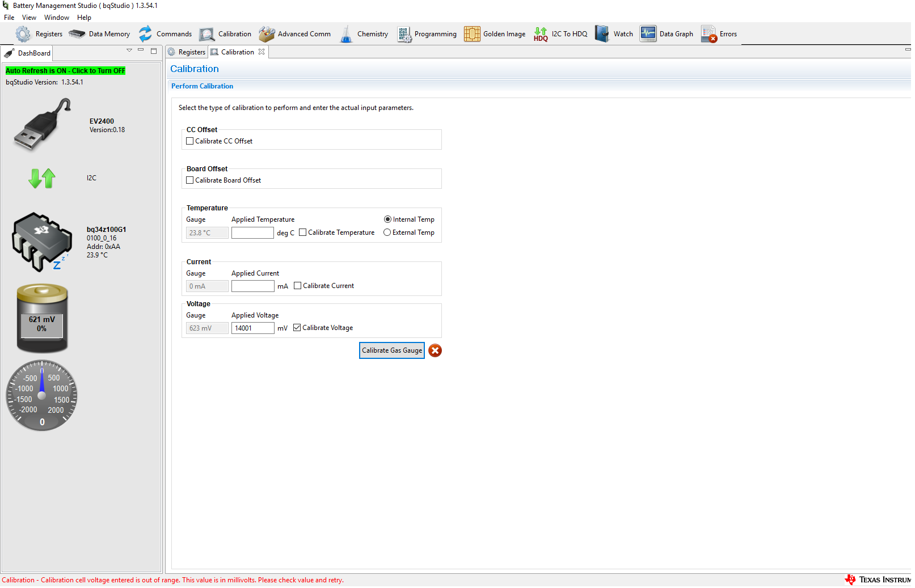The width and height of the screenshot is (915, 588).
Task: Tick the Calibrate Temperature checkbox
Action: tap(303, 232)
